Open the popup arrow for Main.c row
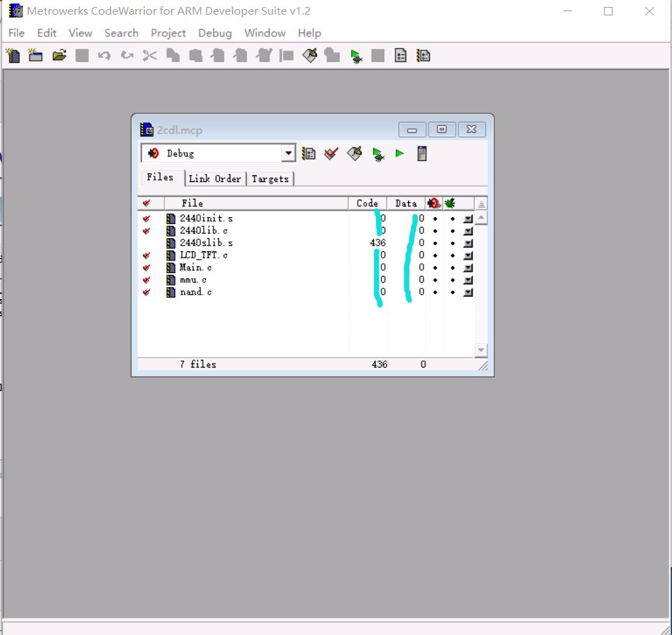Viewport: 672px width, 635px height. [x=468, y=268]
